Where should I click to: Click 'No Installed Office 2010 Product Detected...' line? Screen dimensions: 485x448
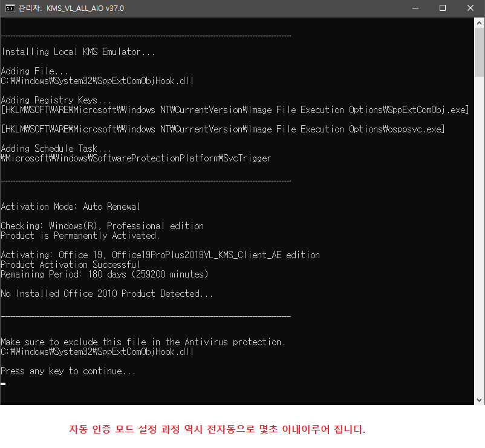(107, 293)
